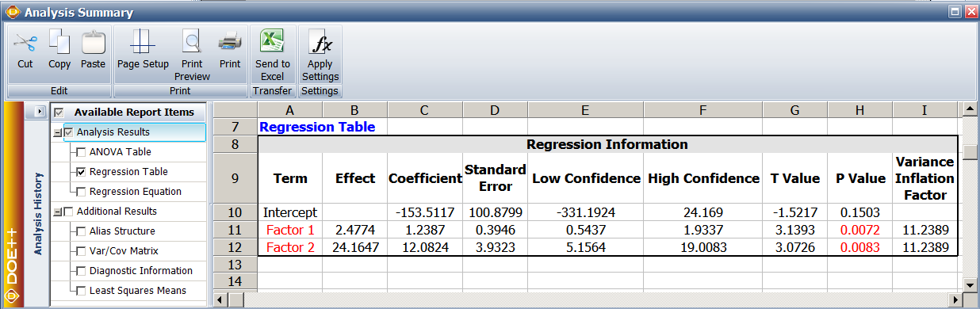Select the Factor 1 cell
Image resolution: width=980 pixels, height=309 pixels.
289,230
